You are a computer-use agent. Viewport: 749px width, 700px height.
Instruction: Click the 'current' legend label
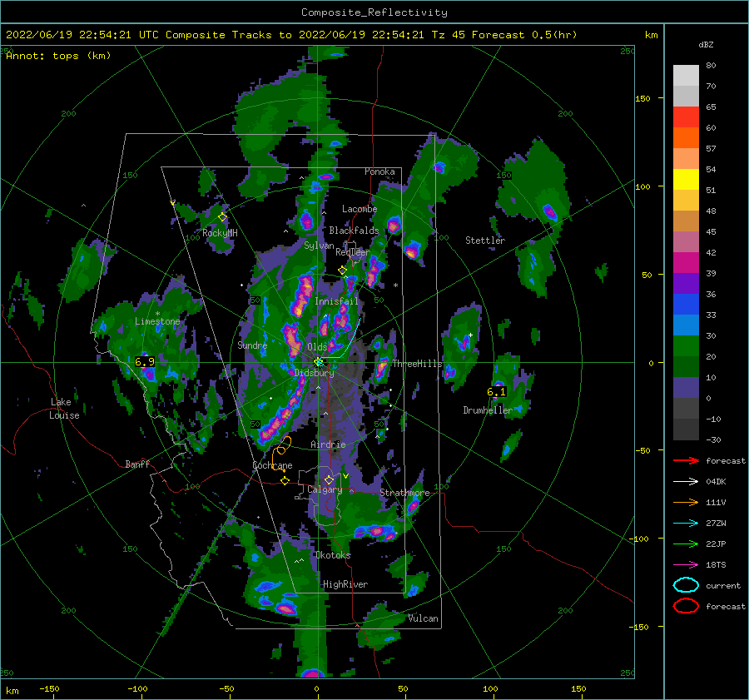pyautogui.click(x=723, y=585)
